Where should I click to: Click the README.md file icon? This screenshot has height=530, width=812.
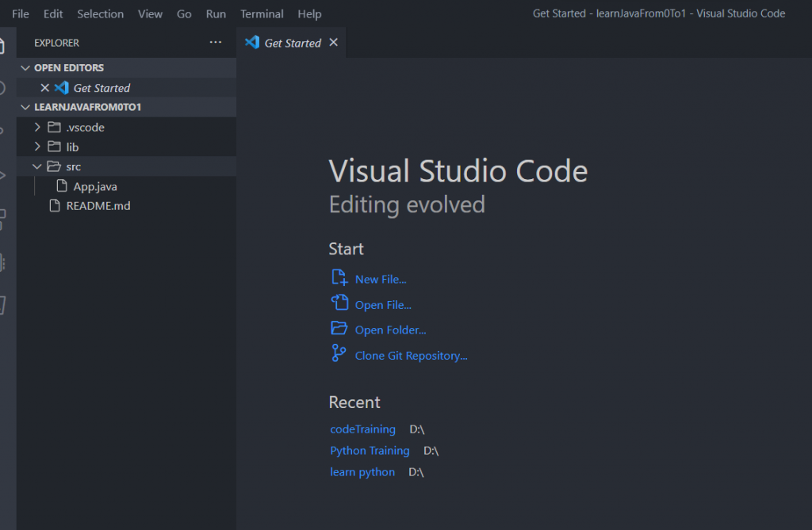click(55, 205)
